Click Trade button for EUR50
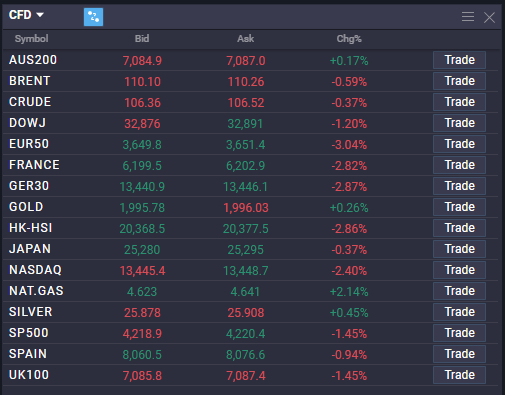 [459, 144]
